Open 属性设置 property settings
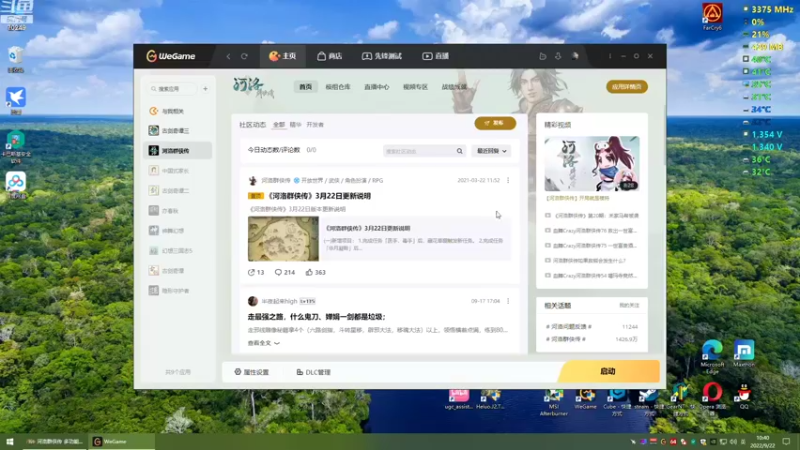Image resolution: width=800 pixels, height=450 pixels. (252, 372)
